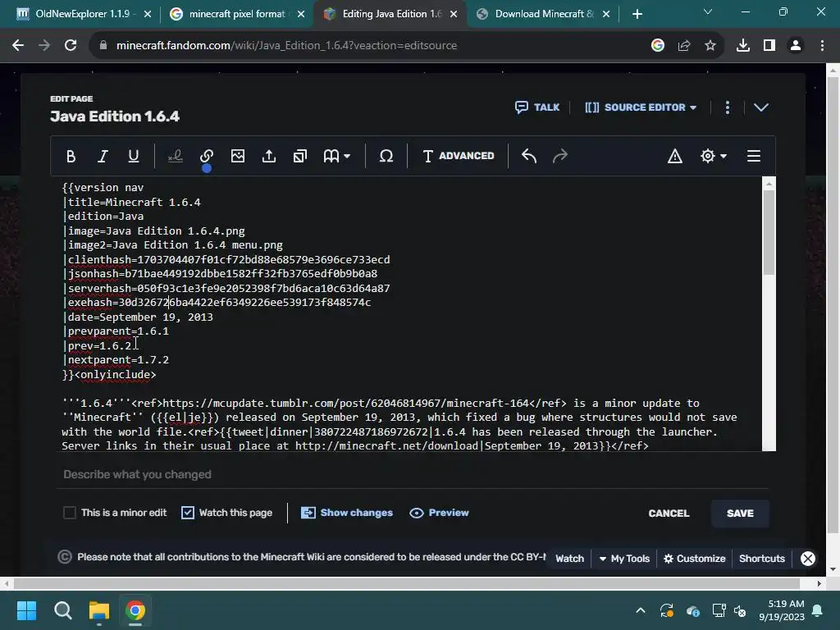Click the address bar URL
This screenshot has width=840, height=630.
286,46
